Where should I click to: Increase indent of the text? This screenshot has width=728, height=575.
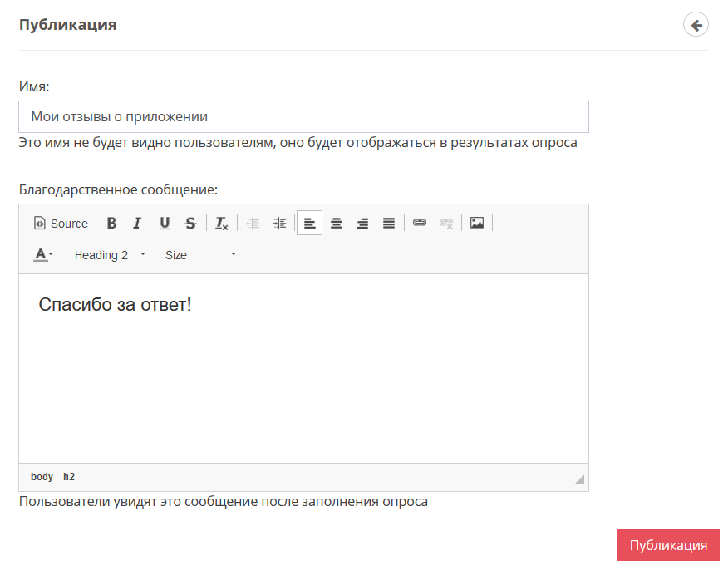(x=279, y=224)
